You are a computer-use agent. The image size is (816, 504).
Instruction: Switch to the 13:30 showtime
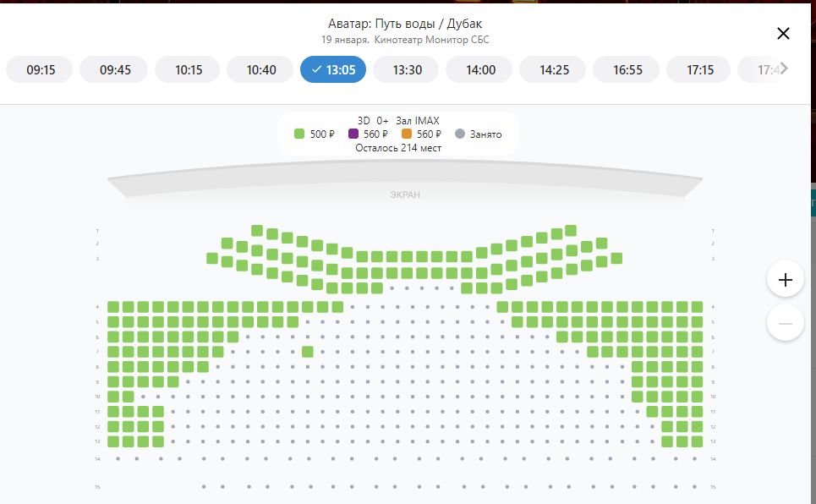coord(407,70)
